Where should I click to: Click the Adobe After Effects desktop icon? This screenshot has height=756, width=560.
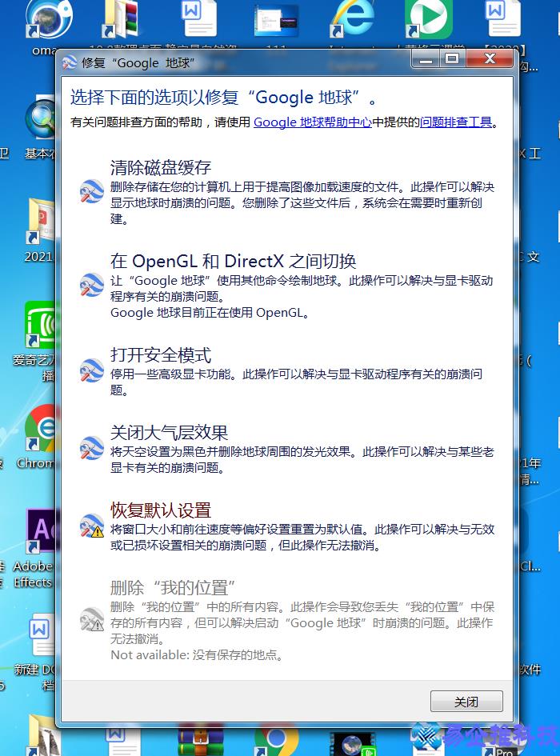point(41,530)
